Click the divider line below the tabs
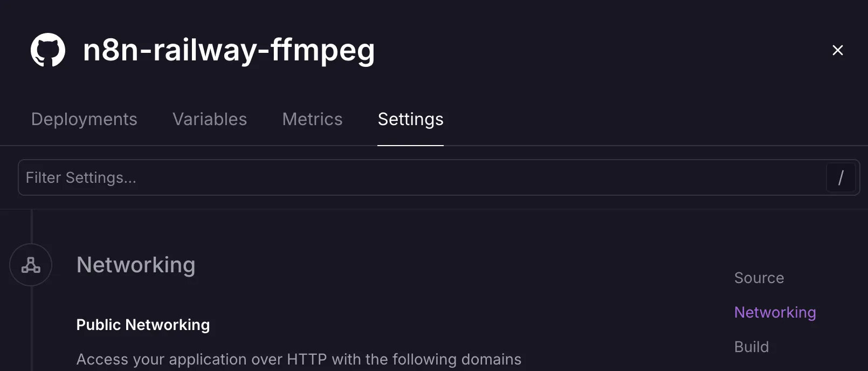Image resolution: width=868 pixels, height=371 pixels. tap(647, 146)
